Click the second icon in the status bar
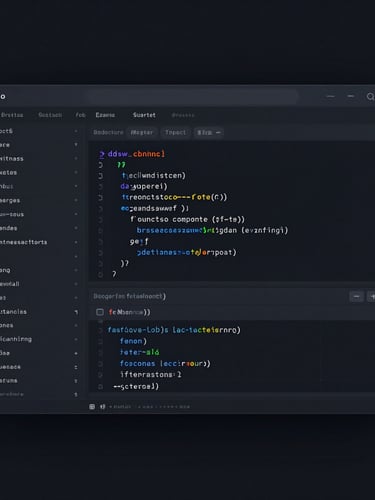 click(x=103, y=407)
